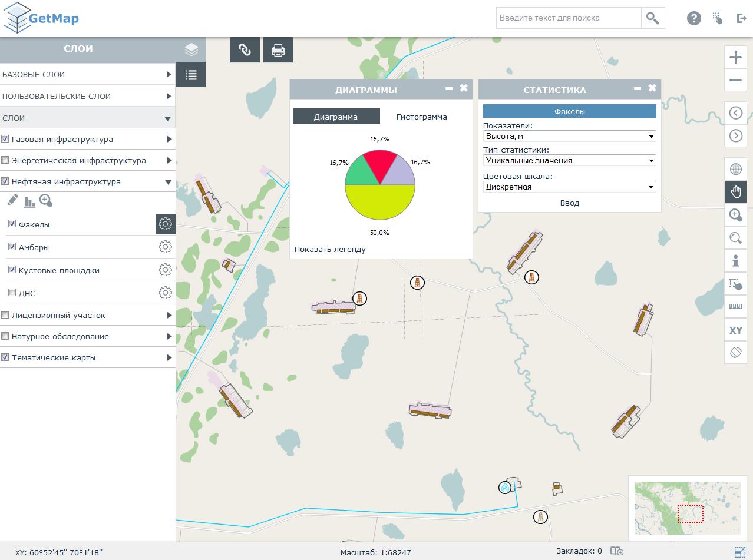
Task: Click the print map icon
Action: pos(278,50)
